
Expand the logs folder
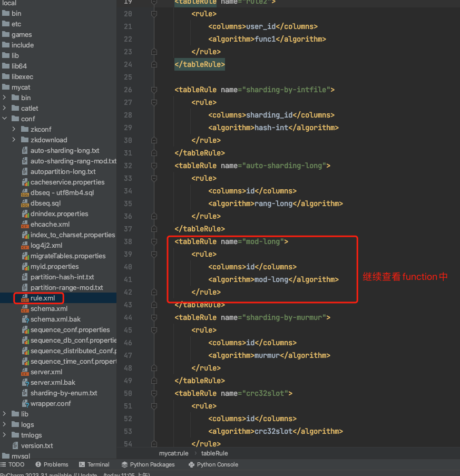pos(5,425)
